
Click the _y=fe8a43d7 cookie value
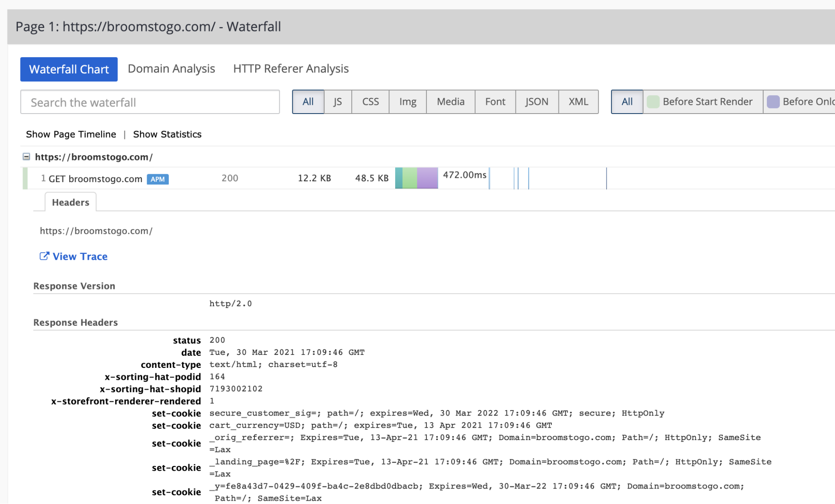pyautogui.click(x=477, y=492)
